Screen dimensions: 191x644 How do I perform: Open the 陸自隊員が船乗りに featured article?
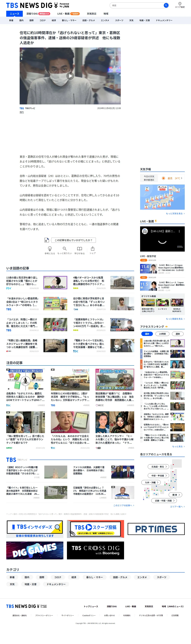pos(115,388)
